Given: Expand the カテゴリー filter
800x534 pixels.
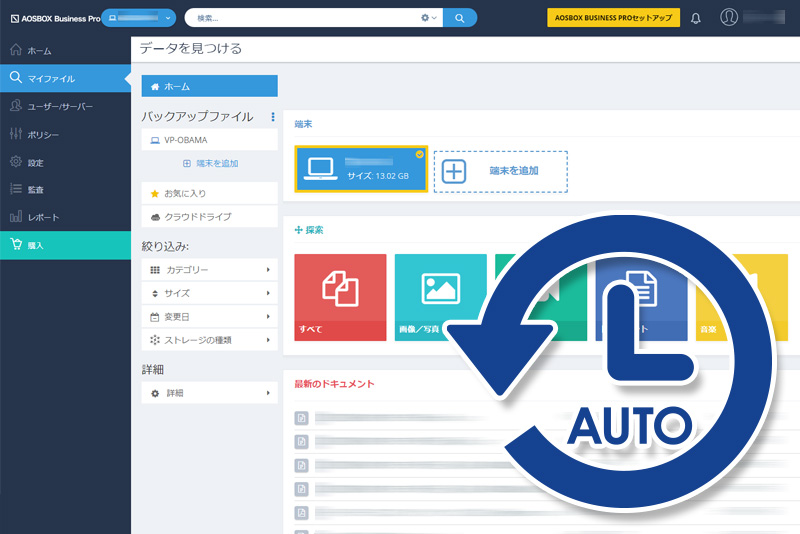Looking at the screenshot, I should [209, 270].
